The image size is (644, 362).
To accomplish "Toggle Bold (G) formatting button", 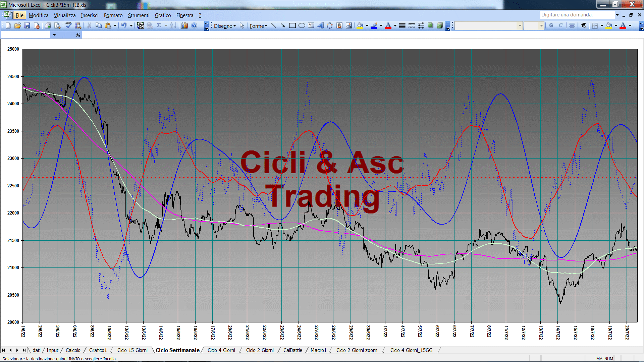I will (551, 25).
